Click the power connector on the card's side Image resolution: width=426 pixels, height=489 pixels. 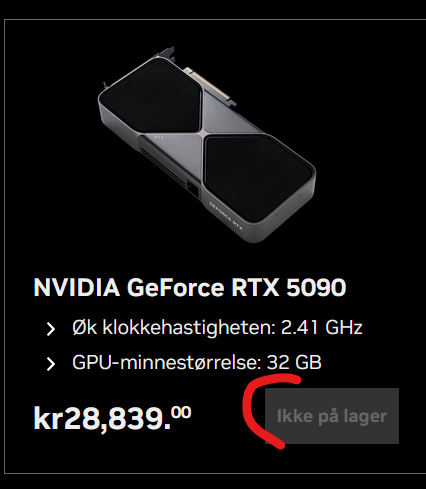(193, 189)
